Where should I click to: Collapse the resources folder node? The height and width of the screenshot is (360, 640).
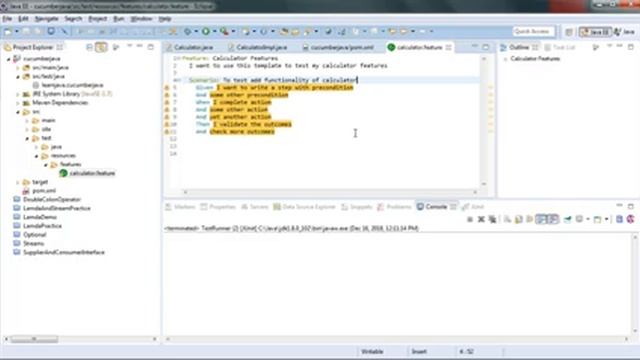tap(37, 156)
